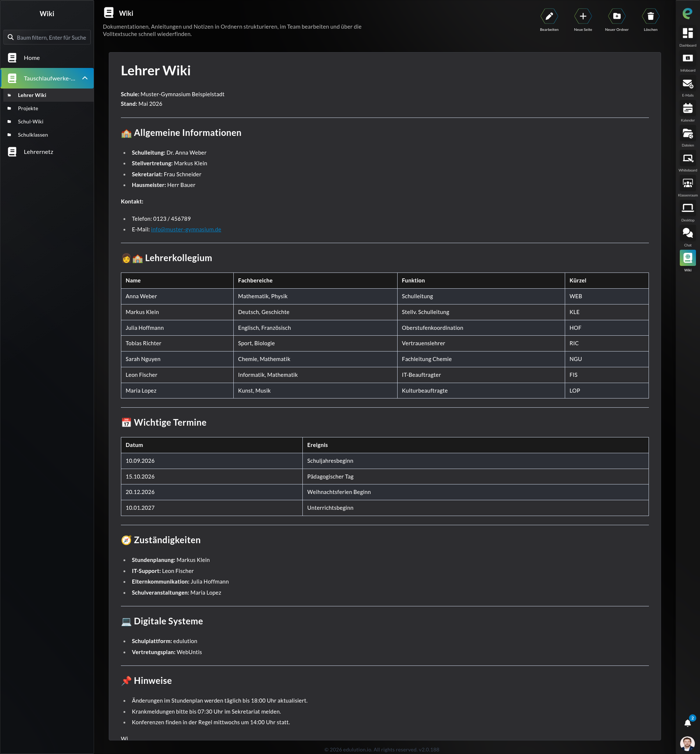
Task: Open notifications bell with badge
Action: pos(688,723)
